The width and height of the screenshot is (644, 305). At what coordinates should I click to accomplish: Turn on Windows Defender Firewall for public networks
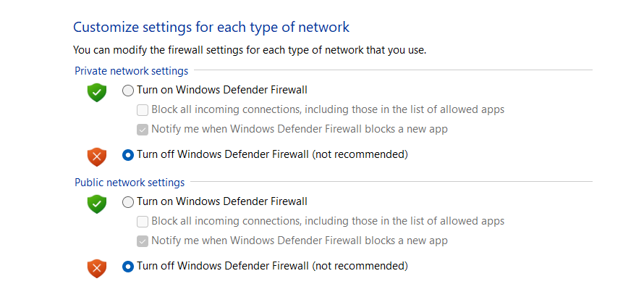click(128, 202)
